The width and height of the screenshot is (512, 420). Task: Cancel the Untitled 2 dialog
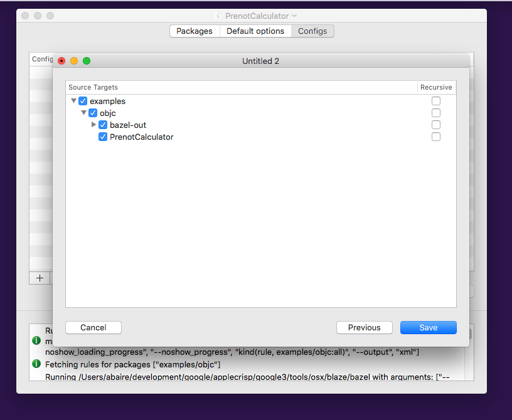[x=93, y=328]
